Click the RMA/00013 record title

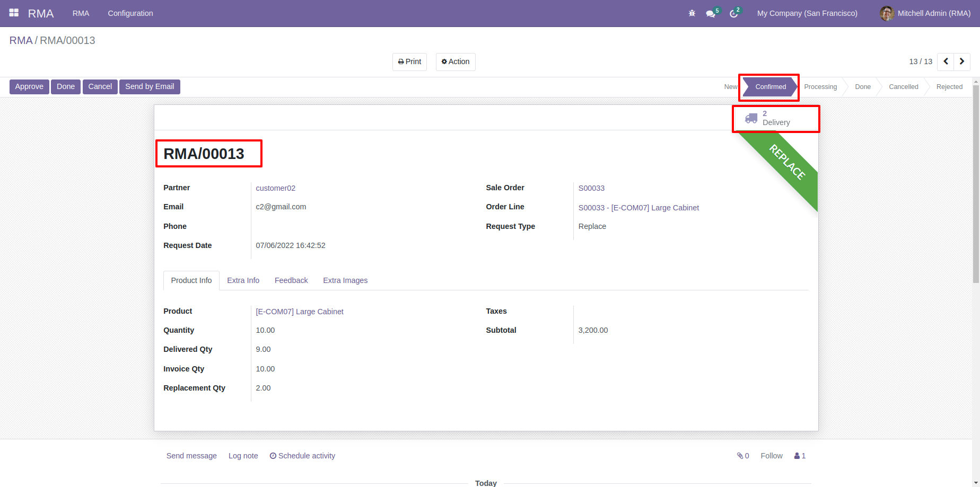pos(204,154)
